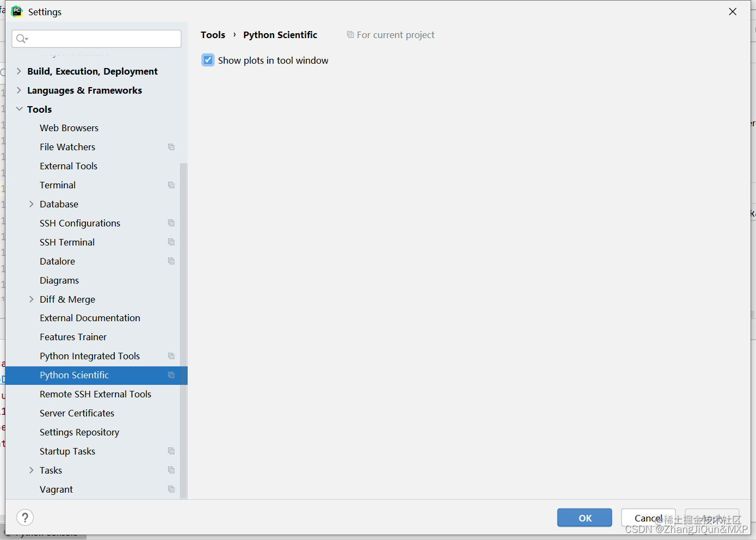This screenshot has width=756, height=540.
Task: Click the Tools breadcrumb
Action: (x=213, y=35)
